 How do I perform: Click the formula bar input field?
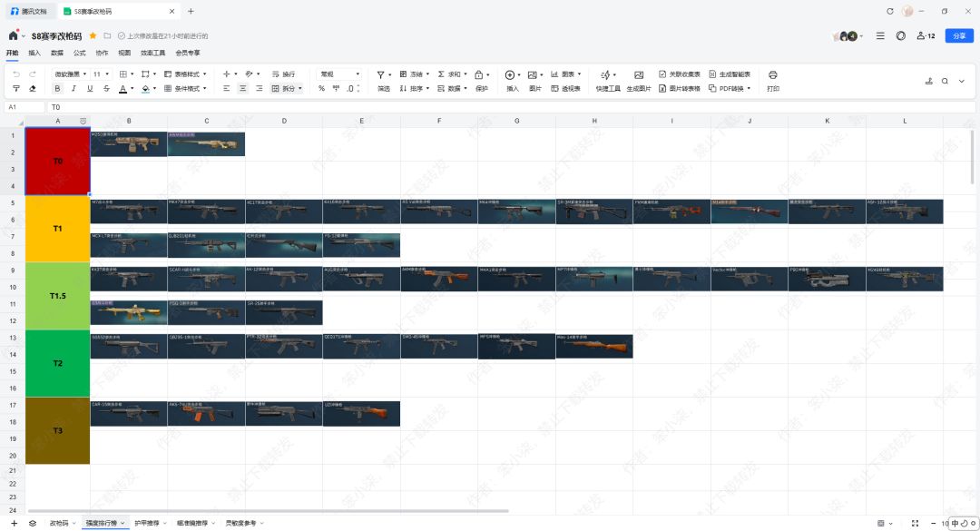click(x=511, y=107)
